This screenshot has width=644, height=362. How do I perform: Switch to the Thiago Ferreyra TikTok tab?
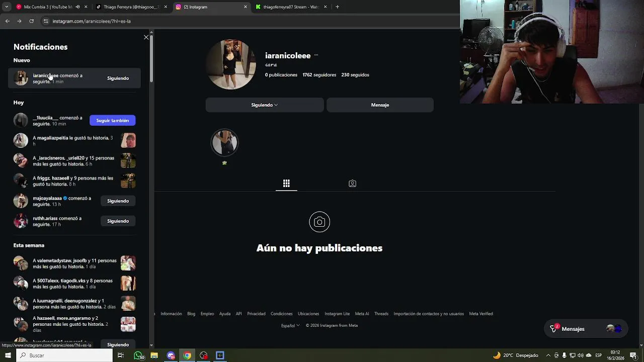pyautogui.click(x=131, y=7)
